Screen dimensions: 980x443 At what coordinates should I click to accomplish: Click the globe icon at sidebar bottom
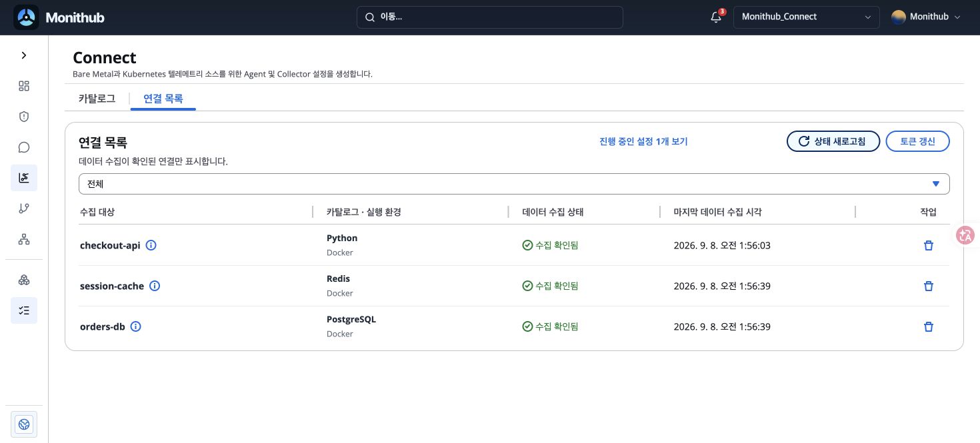(x=24, y=424)
